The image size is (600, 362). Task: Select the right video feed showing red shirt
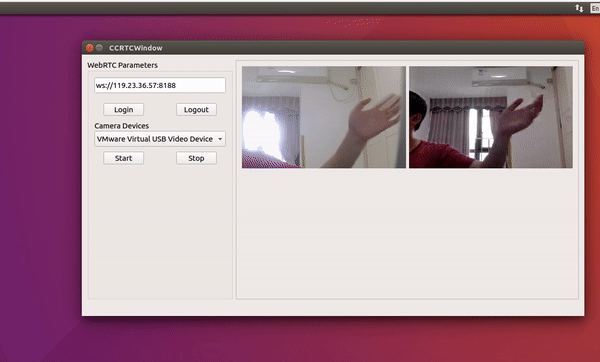[491, 117]
